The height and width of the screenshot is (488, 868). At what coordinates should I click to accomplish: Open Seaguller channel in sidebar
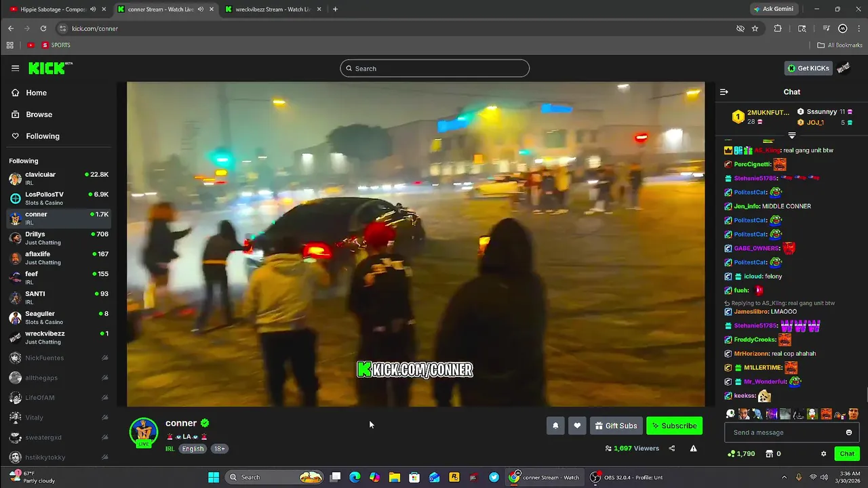58,317
